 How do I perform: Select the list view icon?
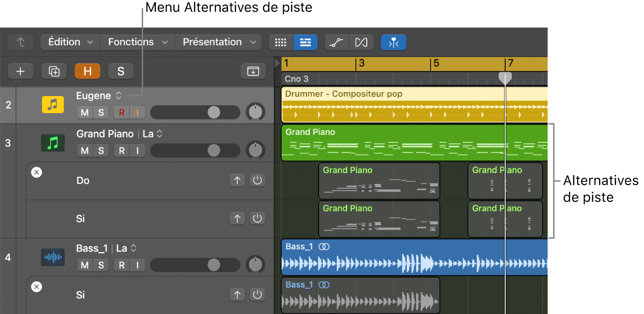(x=305, y=42)
